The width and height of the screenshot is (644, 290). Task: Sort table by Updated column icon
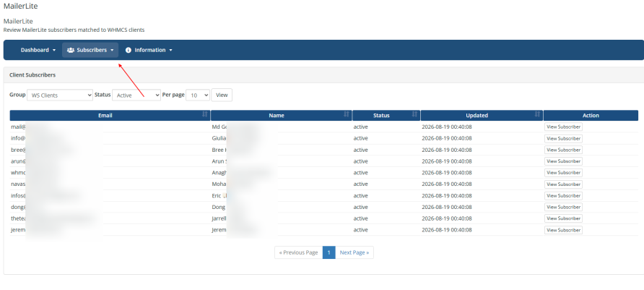click(x=537, y=114)
